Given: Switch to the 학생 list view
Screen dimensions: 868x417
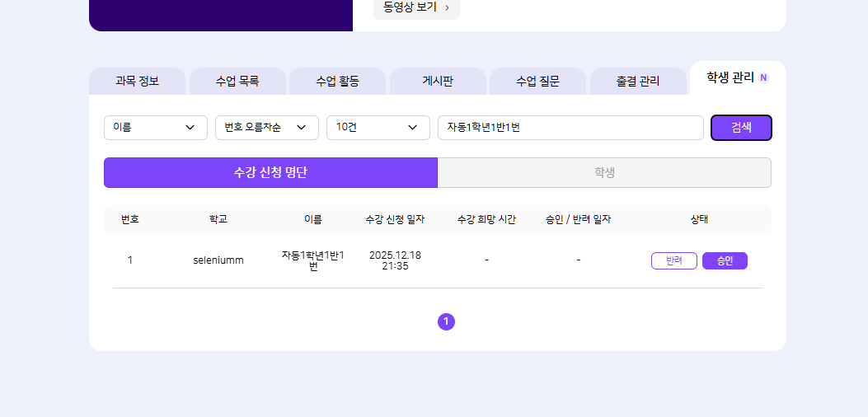Looking at the screenshot, I should (604, 172).
